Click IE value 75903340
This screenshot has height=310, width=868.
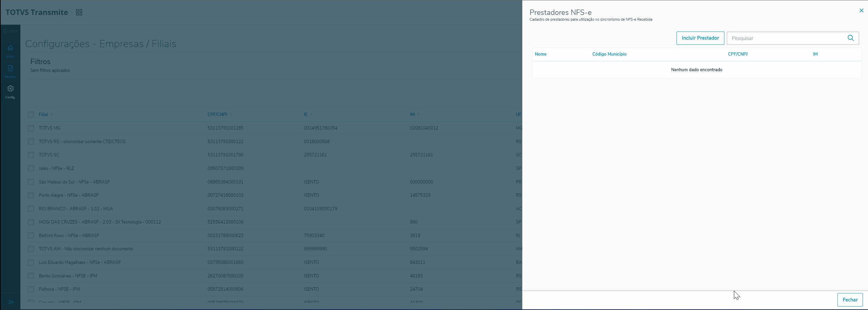(314, 235)
